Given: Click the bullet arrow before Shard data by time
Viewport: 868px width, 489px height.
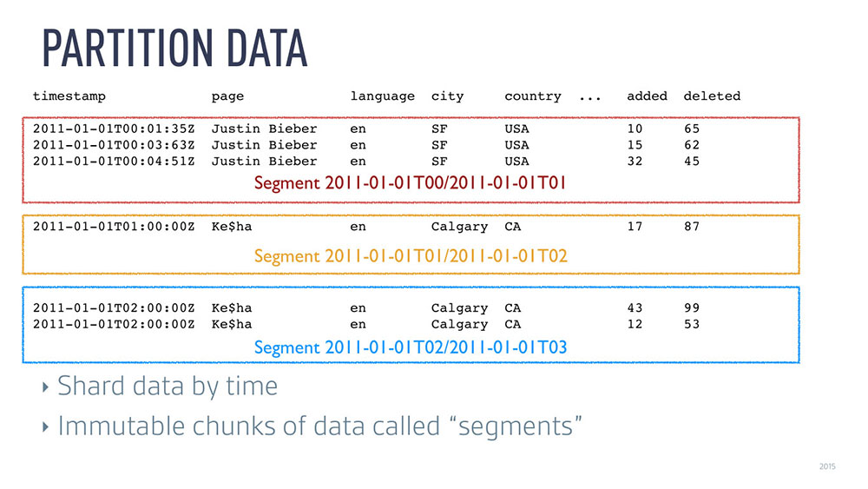Looking at the screenshot, I should point(45,387).
